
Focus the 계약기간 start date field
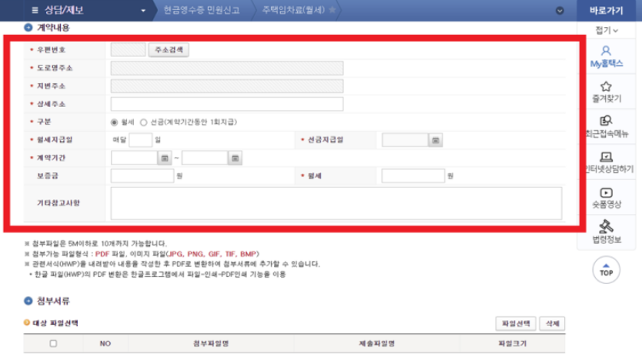(134, 158)
